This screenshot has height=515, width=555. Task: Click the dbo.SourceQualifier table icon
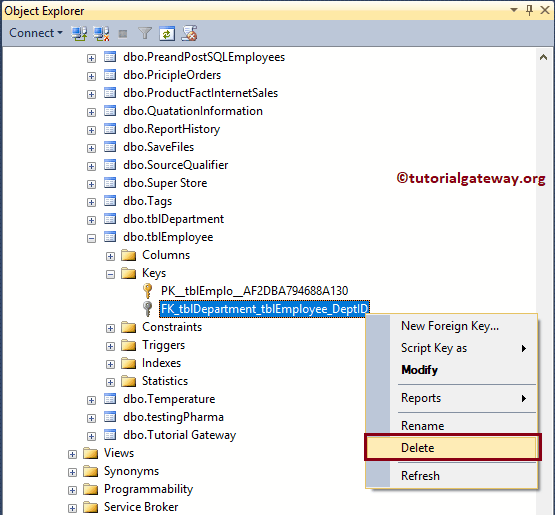pos(110,165)
